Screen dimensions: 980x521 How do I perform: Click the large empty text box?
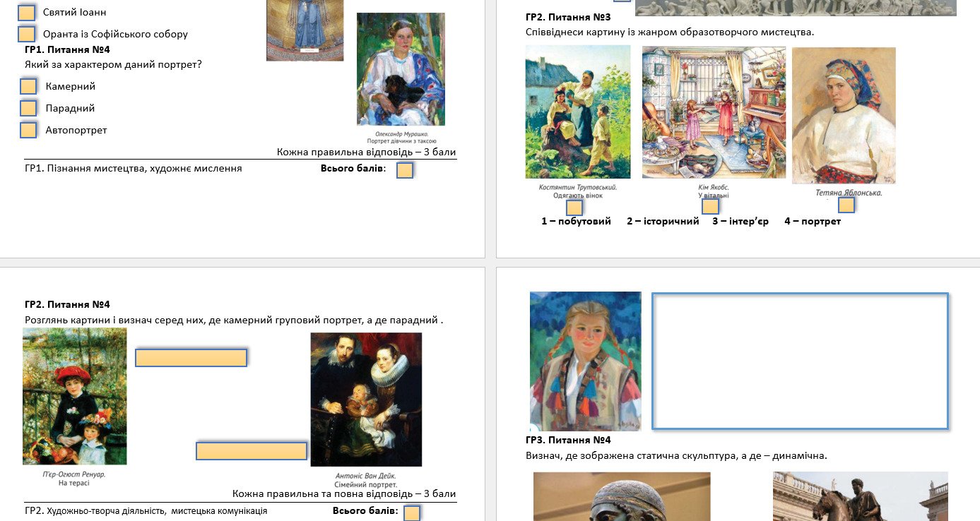pyautogui.click(x=799, y=361)
